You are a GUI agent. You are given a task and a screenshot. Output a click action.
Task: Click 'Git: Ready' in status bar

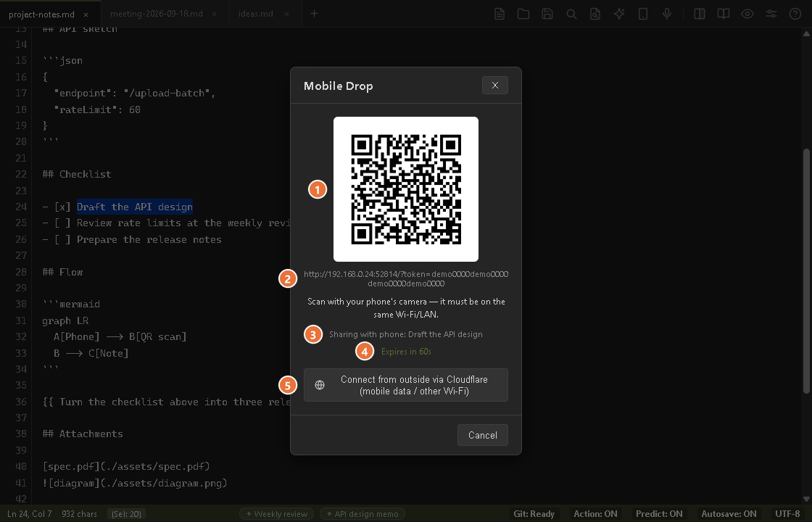534,514
